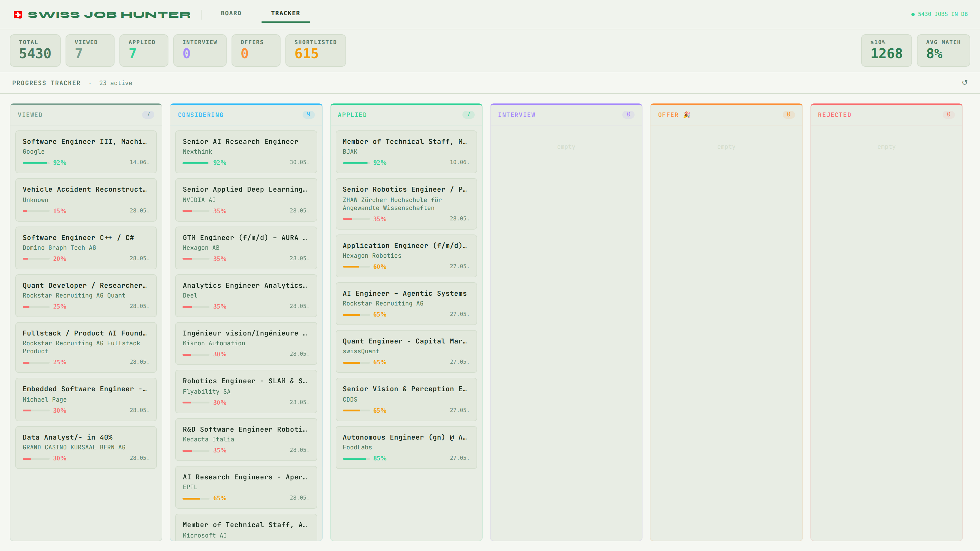Open the Google Software Engineer III card
980x551 pixels.
(x=86, y=152)
